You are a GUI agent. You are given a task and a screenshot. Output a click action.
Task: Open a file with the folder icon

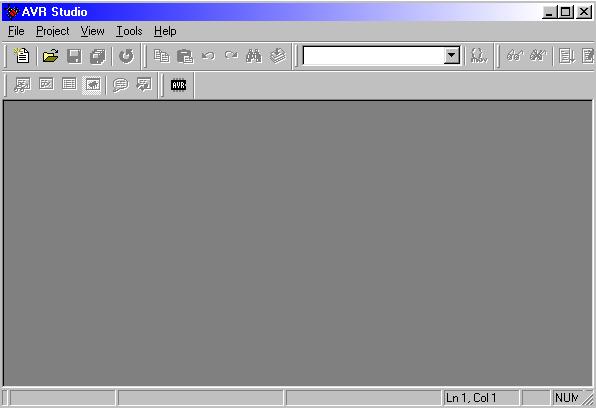click(x=50, y=56)
